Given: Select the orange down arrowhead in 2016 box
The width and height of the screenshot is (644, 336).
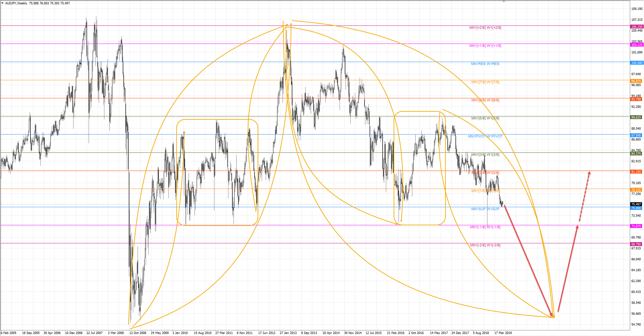Looking at the screenshot, I should 401,220.
